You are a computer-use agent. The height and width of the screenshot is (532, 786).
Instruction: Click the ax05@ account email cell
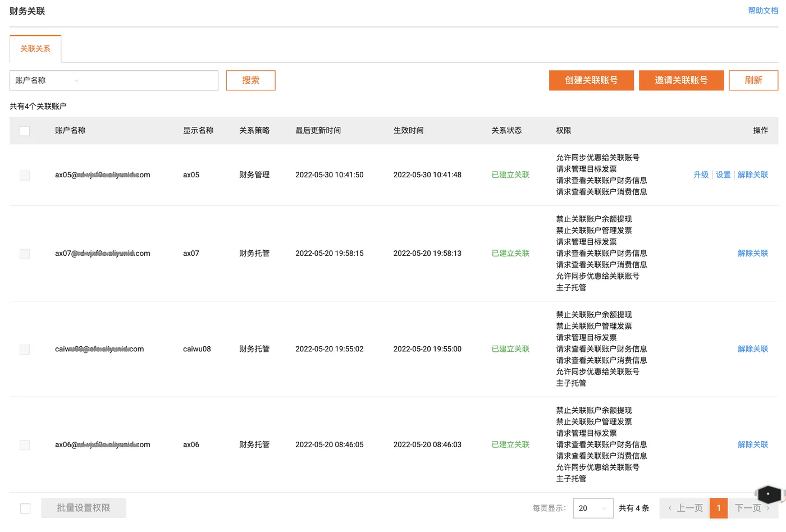(103, 175)
